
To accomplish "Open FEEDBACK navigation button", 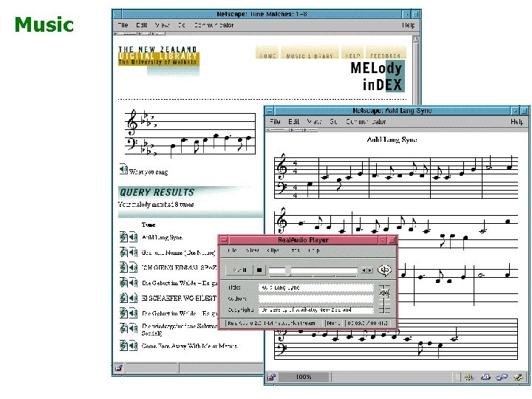I will 386,53.
